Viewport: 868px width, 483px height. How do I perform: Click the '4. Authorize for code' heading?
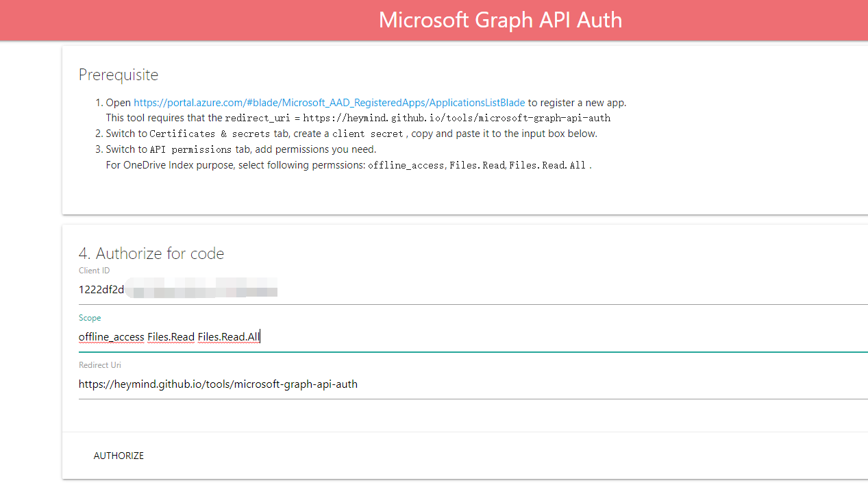151,253
